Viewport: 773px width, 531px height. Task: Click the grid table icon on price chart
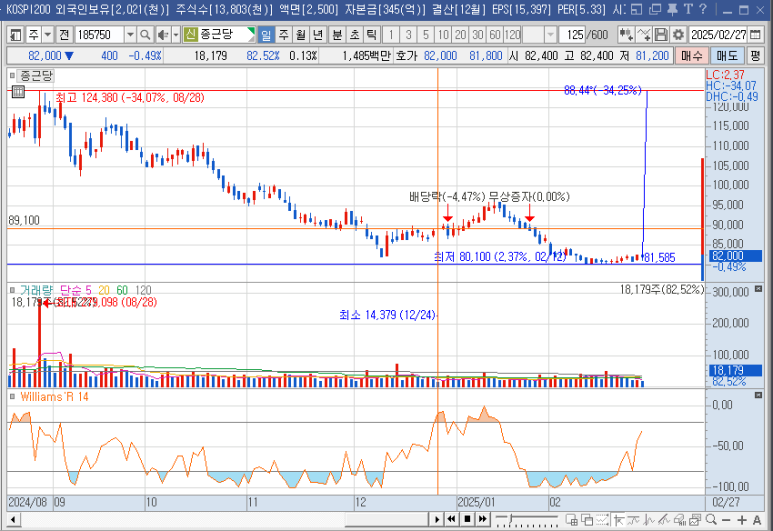coord(18,91)
